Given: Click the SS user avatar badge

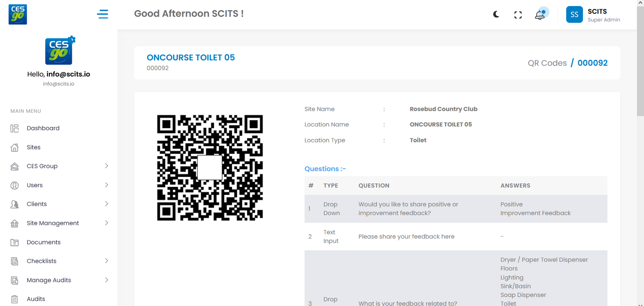Looking at the screenshot, I should (574, 14).
